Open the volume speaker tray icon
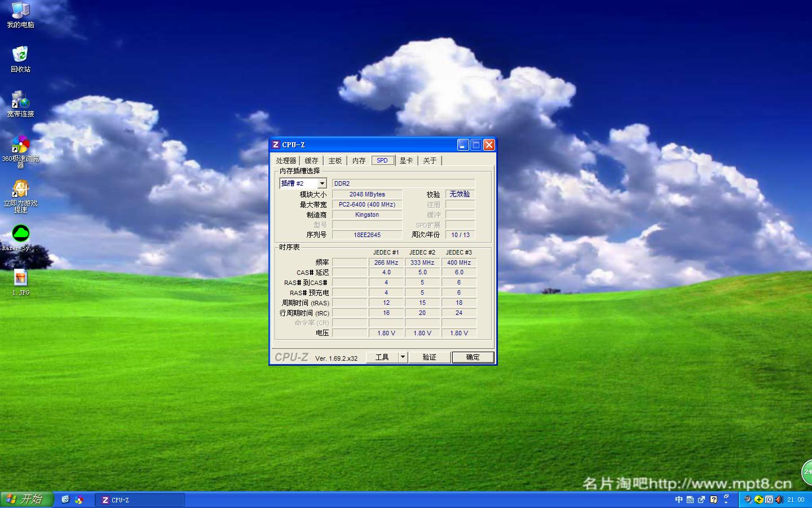 779,500
